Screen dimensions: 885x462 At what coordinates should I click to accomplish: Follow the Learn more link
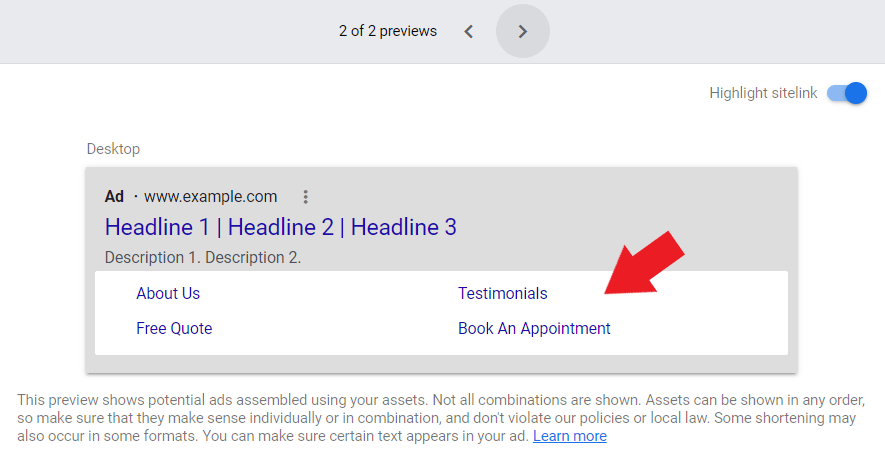coord(569,436)
